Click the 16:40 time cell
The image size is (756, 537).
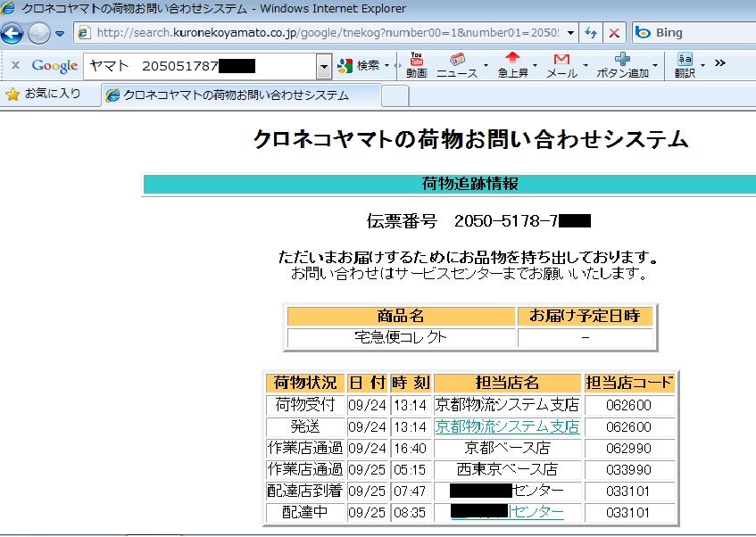click(x=411, y=448)
